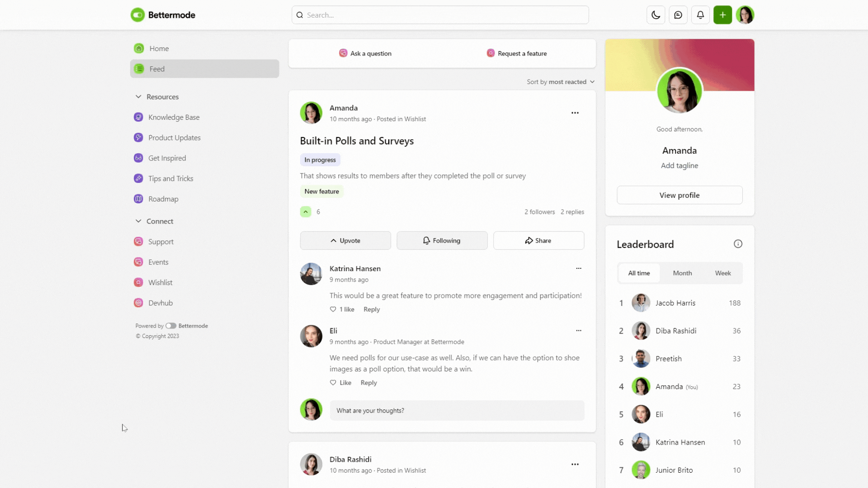Switch Leaderboard to Week tab
The width and height of the screenshot is (868, 488).
tap(722, 273)
